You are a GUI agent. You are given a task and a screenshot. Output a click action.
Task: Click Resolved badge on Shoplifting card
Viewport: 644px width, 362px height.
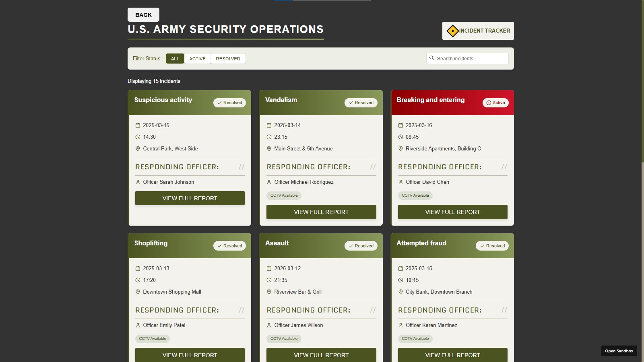[x=229, y=246]
